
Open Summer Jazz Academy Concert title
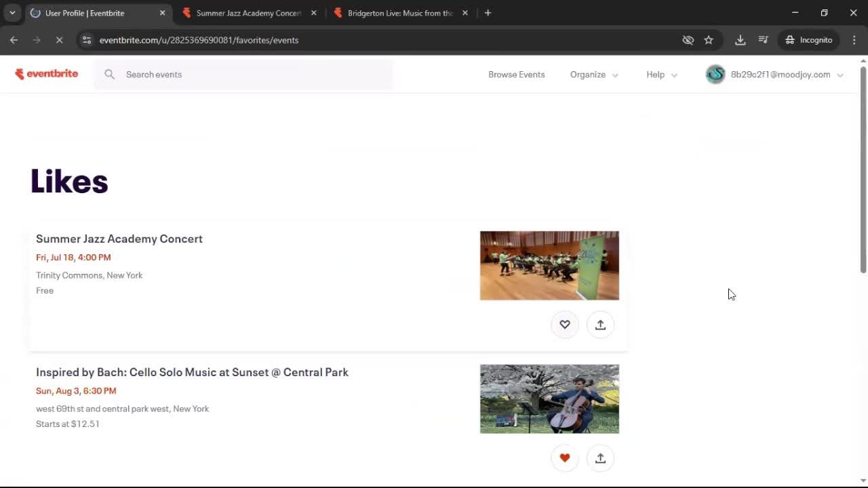coord(119,239)
